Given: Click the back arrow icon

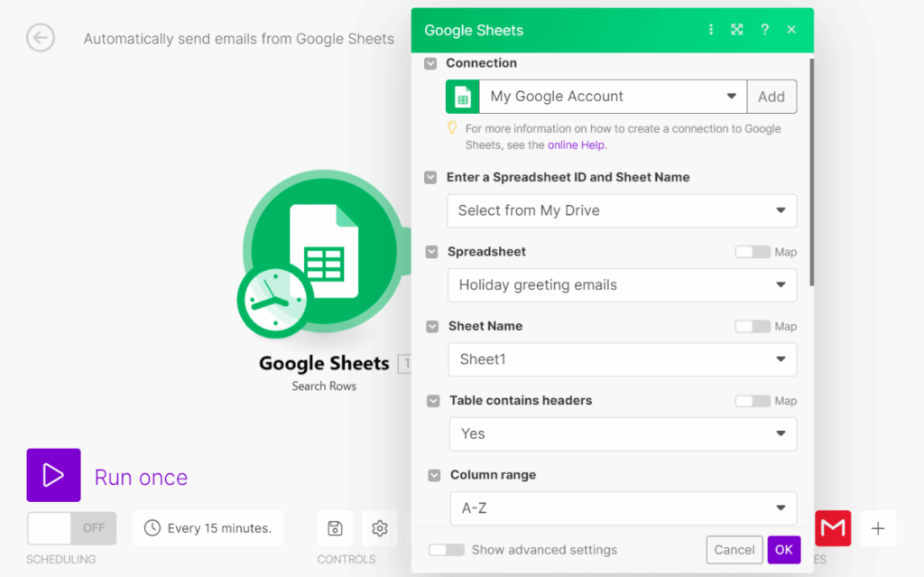Looking at the screenshot, I should point(41,38).
